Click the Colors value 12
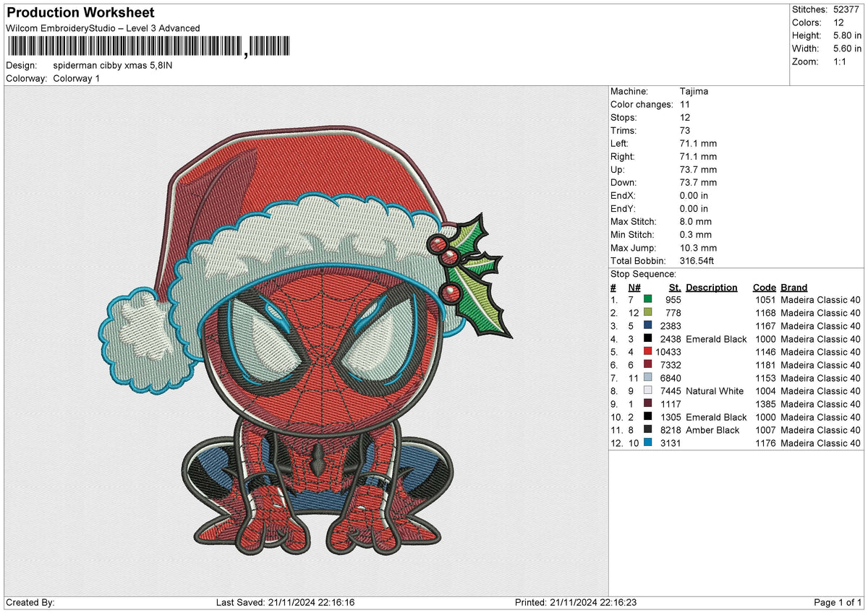The height and width of the screenshot is (613, 868). pos(838,22)
